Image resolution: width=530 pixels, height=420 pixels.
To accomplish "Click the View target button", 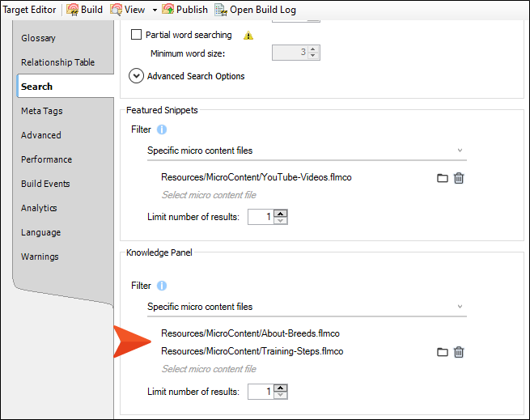I will (x=128, y=10).
